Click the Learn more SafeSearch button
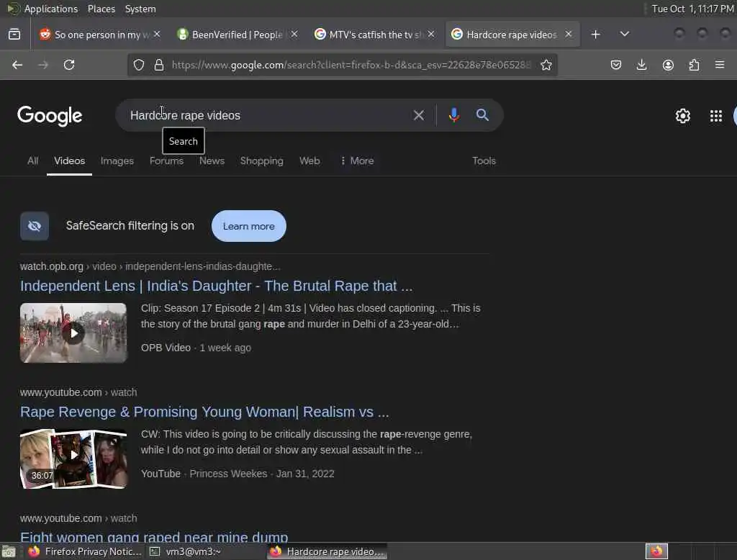The width and height of the screenshot is (737, 560). click(x=248, y=226)
